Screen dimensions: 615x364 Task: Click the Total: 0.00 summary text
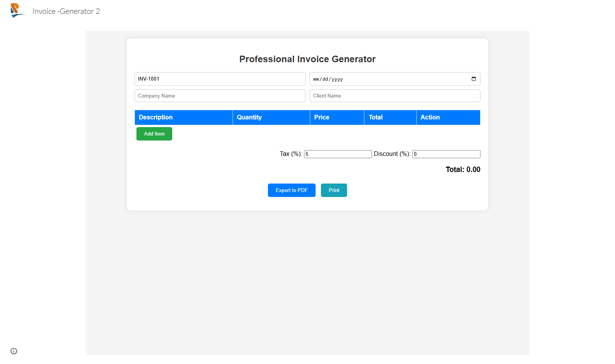pyautogui.click(x=463, y=169)
